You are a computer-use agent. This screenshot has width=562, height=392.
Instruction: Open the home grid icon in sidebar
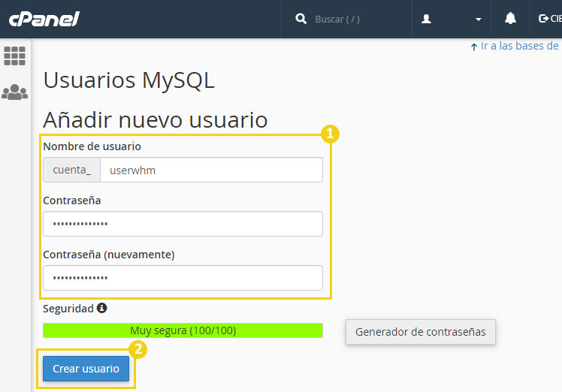coord(15,56)
